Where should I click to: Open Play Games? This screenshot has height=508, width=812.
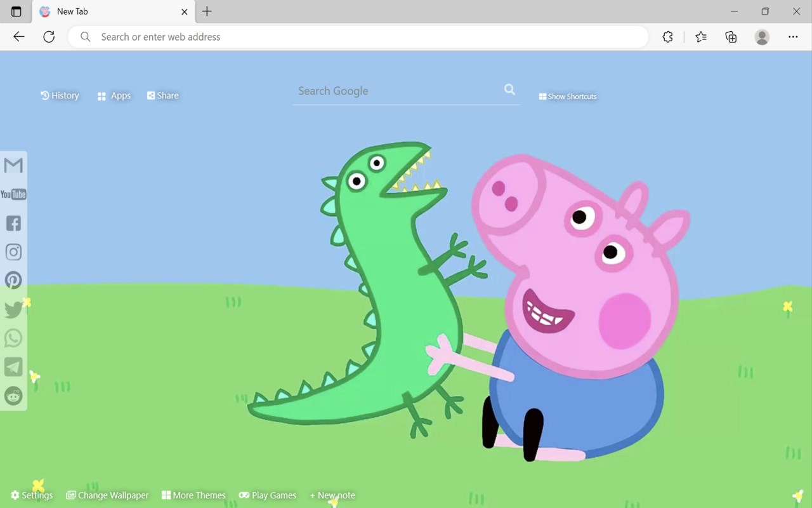[268, 495]
